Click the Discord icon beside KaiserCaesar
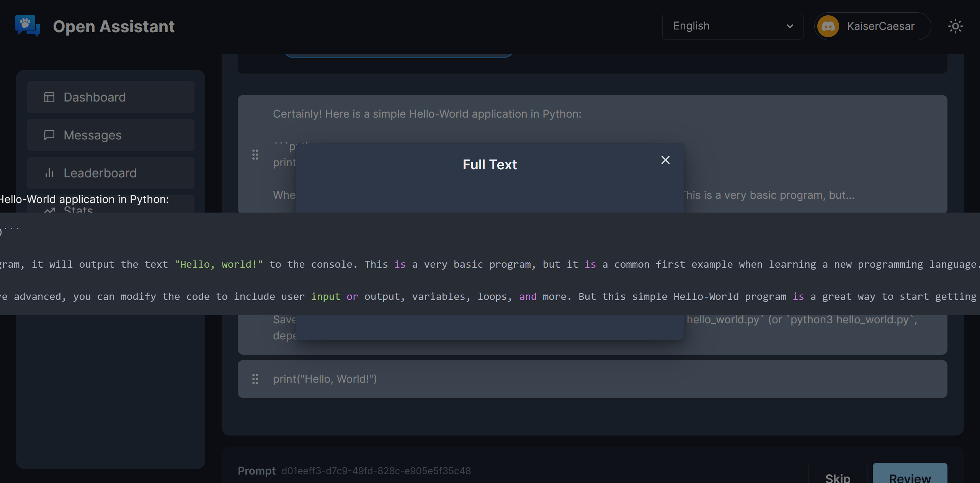Screen dimensions: 980x483 pos(829,26)
